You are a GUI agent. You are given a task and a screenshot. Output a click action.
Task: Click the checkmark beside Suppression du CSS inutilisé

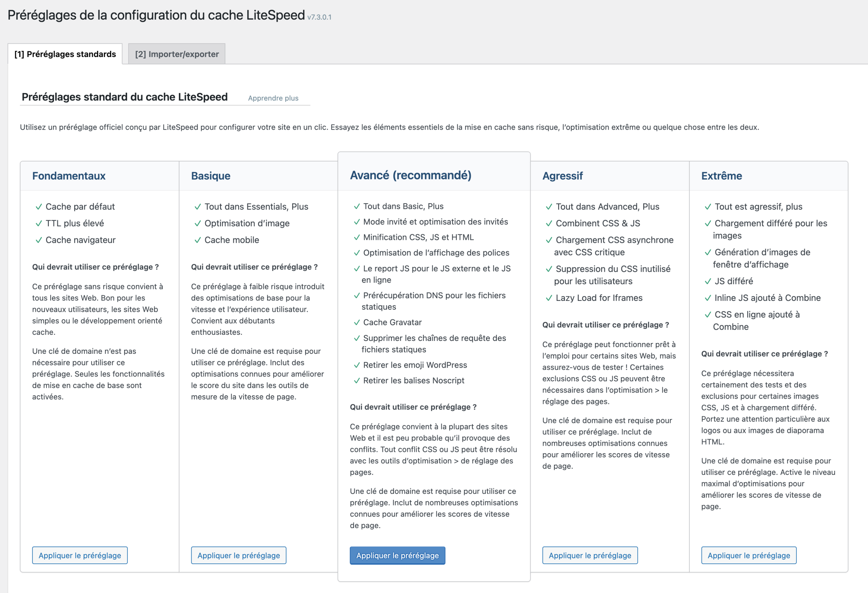coord(549,269)
